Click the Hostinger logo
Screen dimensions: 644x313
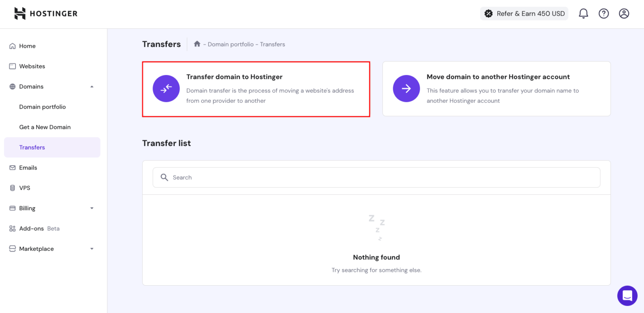click(x=45, y=13)
